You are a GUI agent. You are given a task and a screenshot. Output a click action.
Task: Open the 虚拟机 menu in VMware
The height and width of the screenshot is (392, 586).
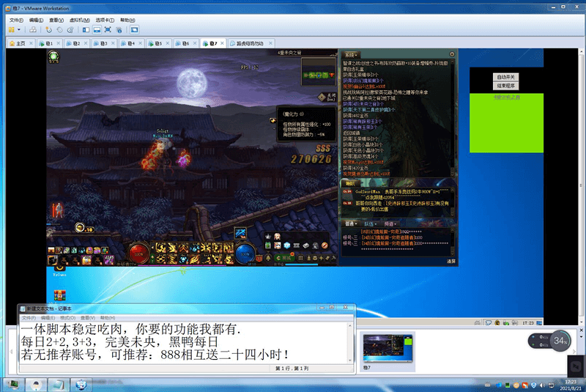80,21
